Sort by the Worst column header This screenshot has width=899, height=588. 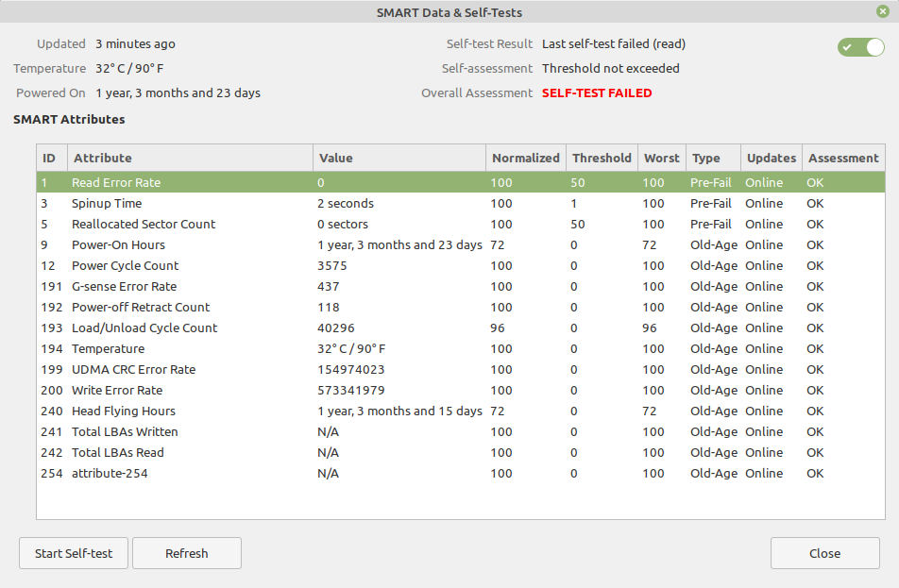pyautogui.click(x=662, y=158)
